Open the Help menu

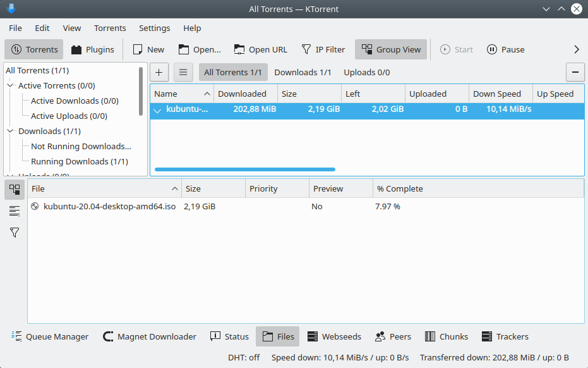pos(192,28)
